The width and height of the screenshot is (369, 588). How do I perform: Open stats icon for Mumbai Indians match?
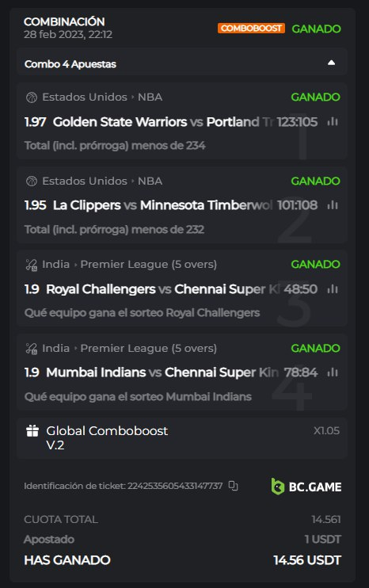pyautogui.click(x=333, y=372)
